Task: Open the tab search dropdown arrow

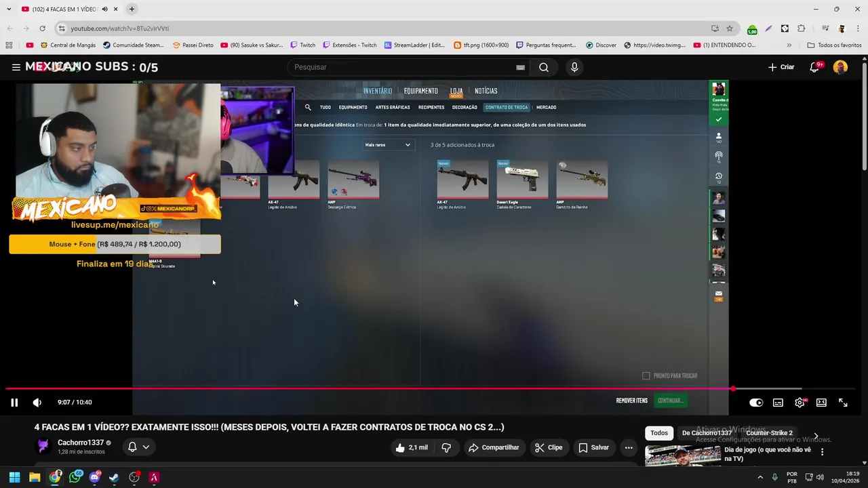Action: pyautogui.click(x=8, y=9)
